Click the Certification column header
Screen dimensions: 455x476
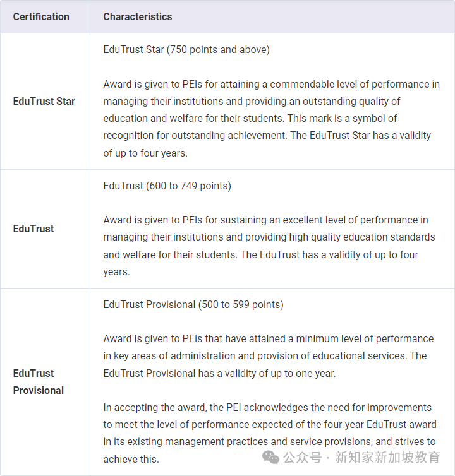tap(41, 16)
